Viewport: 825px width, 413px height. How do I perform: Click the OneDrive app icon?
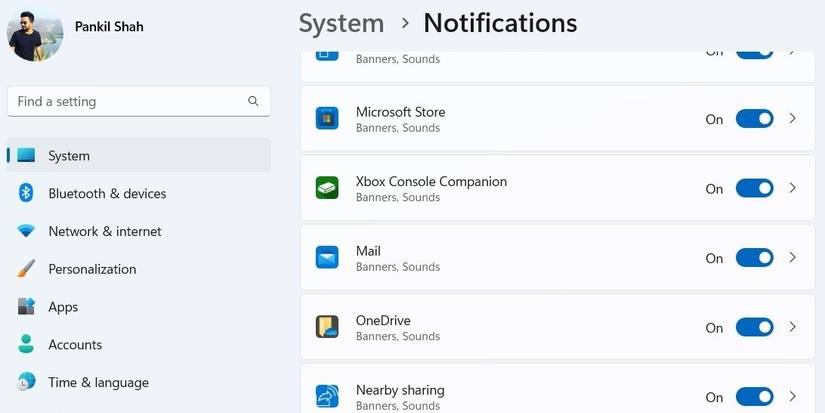(327, 327)
